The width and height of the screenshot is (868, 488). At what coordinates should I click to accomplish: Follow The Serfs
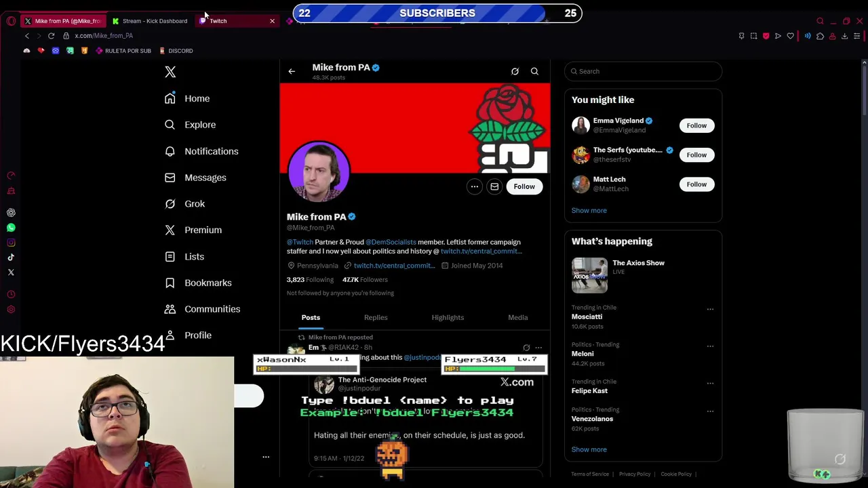pyautogui.click(x=696, y=155)
